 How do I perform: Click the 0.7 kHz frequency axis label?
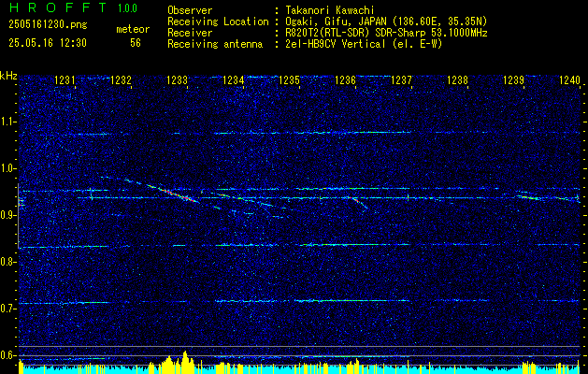click(8, 309)
